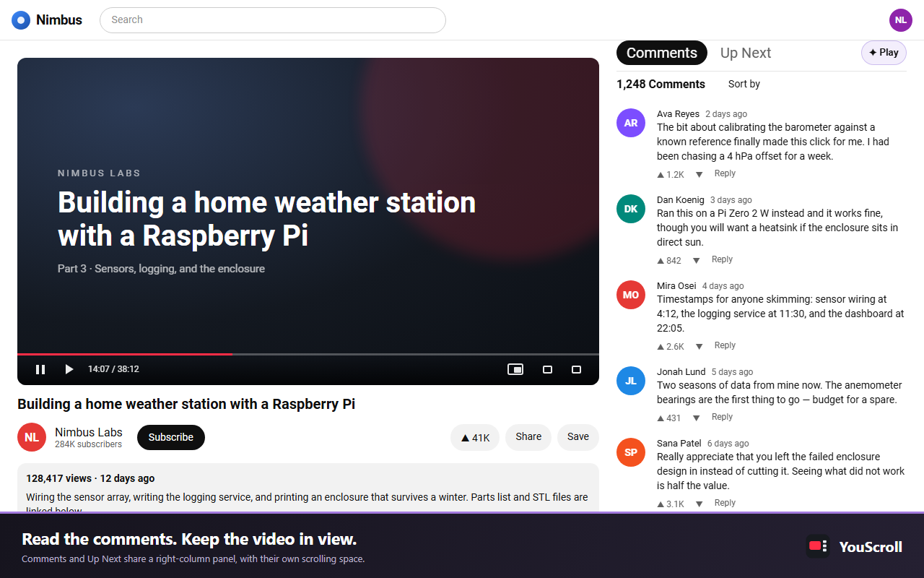
Task: Open the Nimbus Labs channel avatar
Action: (x=32, y=437)
